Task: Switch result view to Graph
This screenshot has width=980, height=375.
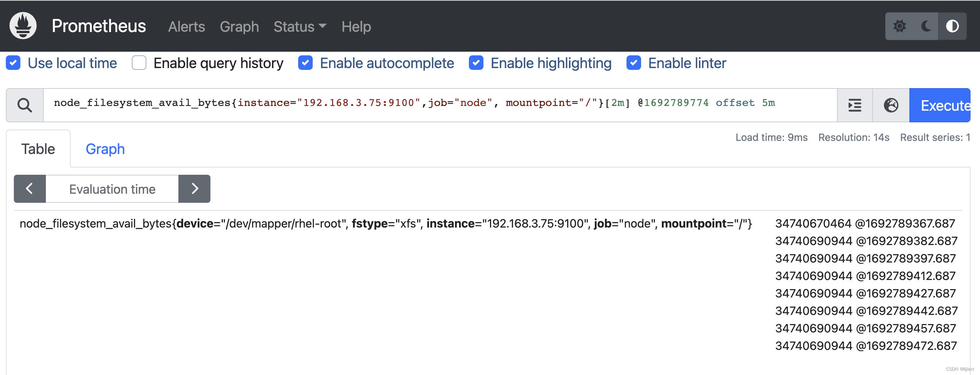Action: [105, 149]
